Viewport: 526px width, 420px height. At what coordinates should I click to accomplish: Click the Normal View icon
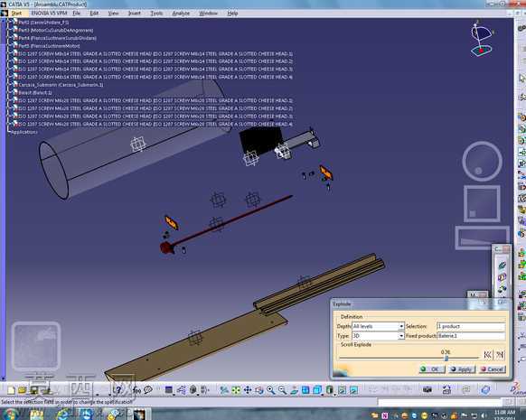(294, 390)
